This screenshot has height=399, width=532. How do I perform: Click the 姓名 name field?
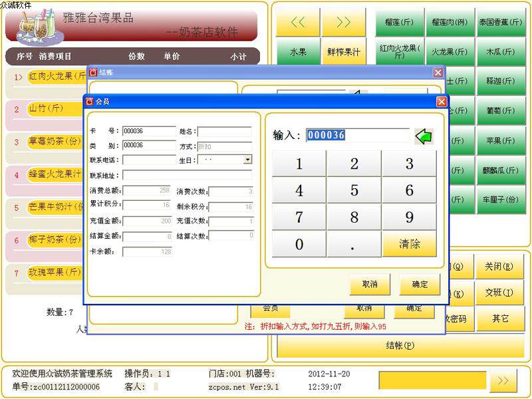225,131
